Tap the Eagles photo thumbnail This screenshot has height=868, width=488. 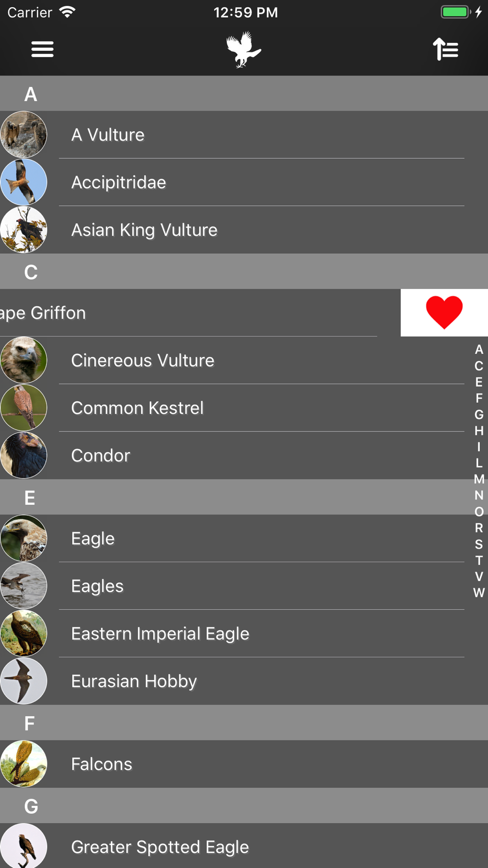[23, 586]
